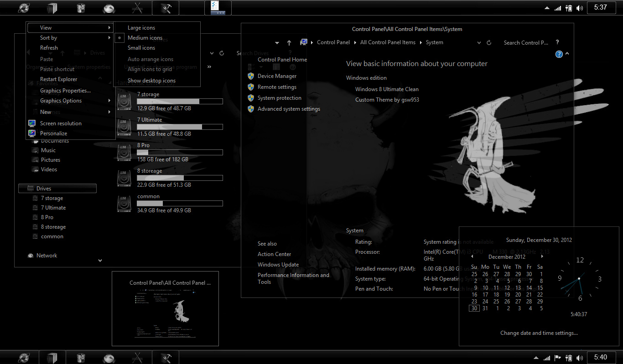Click the 7 storage drive icon
This screenshot has width=623, height=364.
click(x=124, y=101)
